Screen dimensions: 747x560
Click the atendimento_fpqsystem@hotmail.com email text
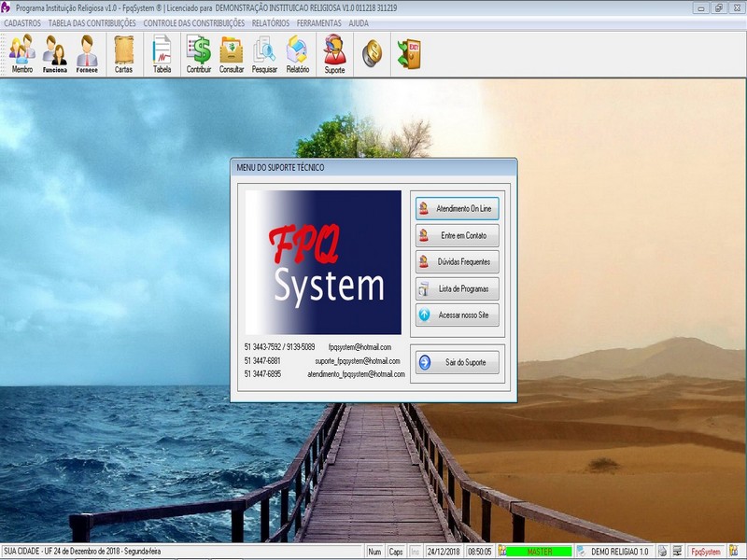pyautogui.click(x=356, y=374)
